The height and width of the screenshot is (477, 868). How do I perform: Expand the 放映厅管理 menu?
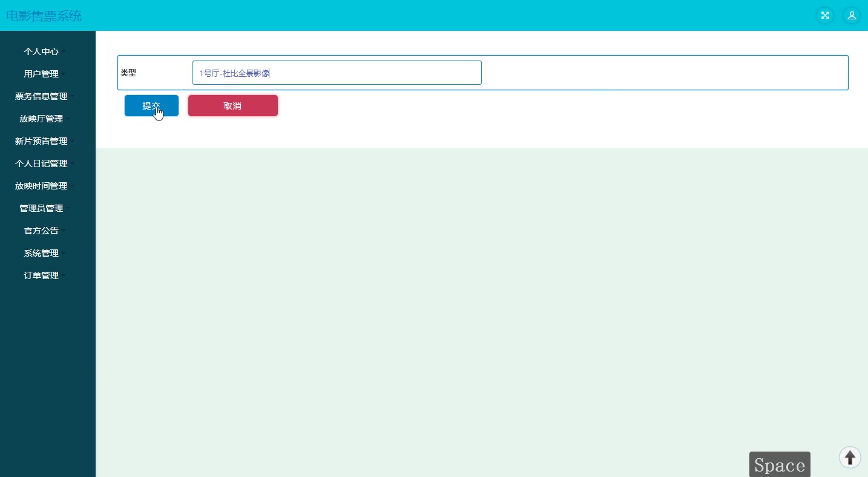[x=45, y=119]
